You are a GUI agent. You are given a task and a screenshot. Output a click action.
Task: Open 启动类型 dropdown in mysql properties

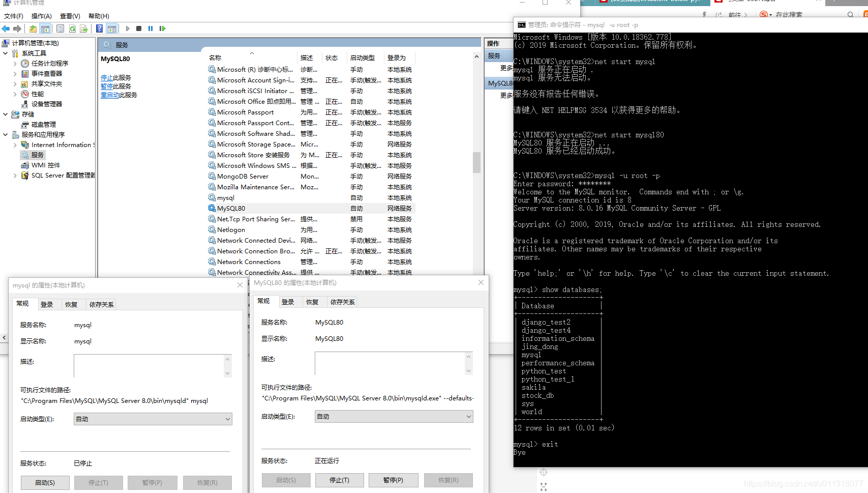point(153,419)
